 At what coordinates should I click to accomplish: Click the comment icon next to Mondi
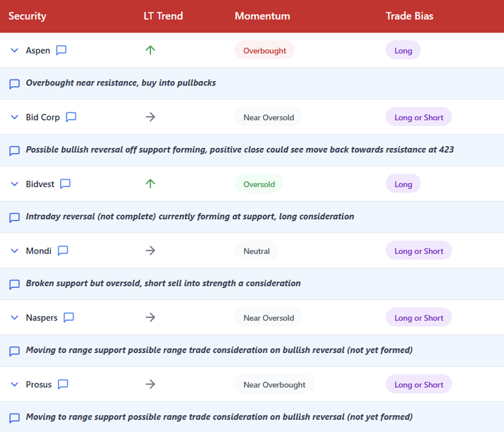point(63,250)
